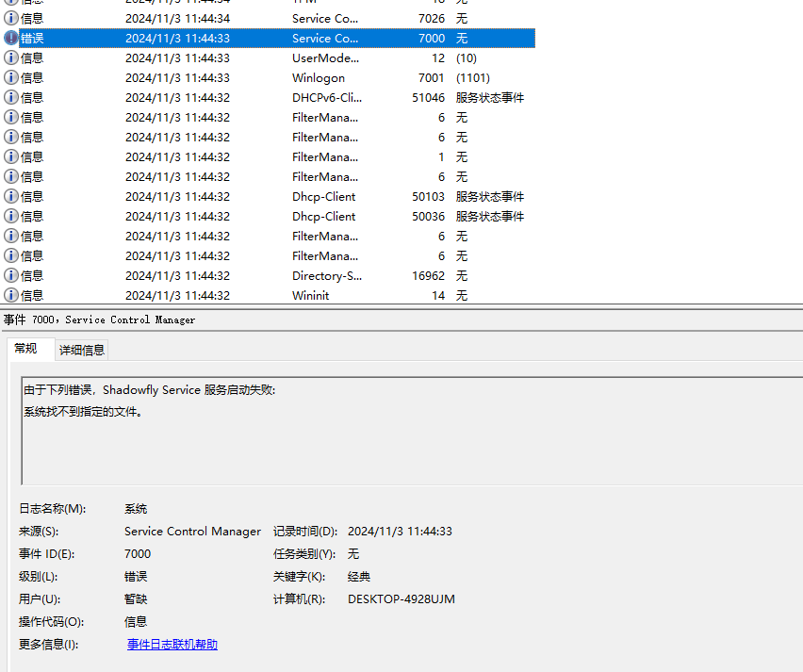Click the 事件 7000, Service Control Manager header
803x672 pixels.
[99, 320]
